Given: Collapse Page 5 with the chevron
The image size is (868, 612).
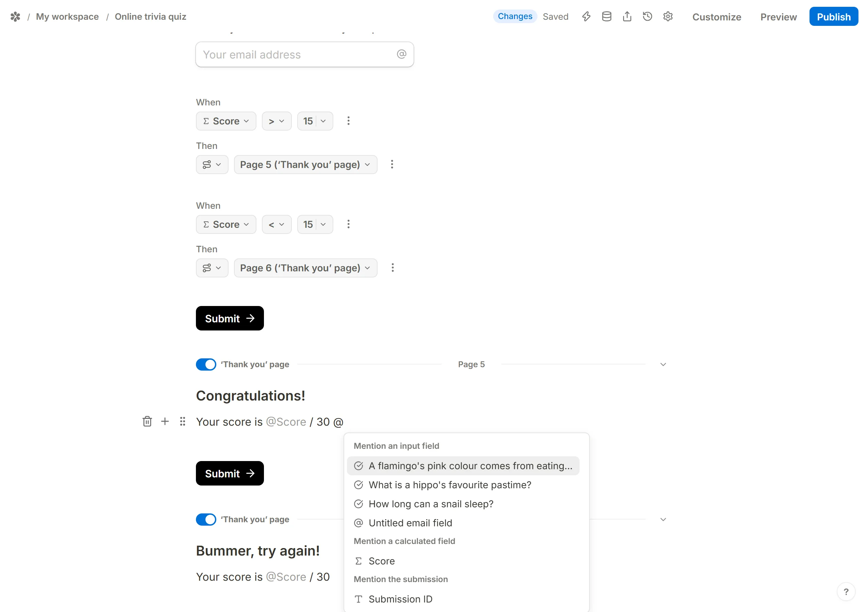Looking at the screenshot, I should point(663,364).
